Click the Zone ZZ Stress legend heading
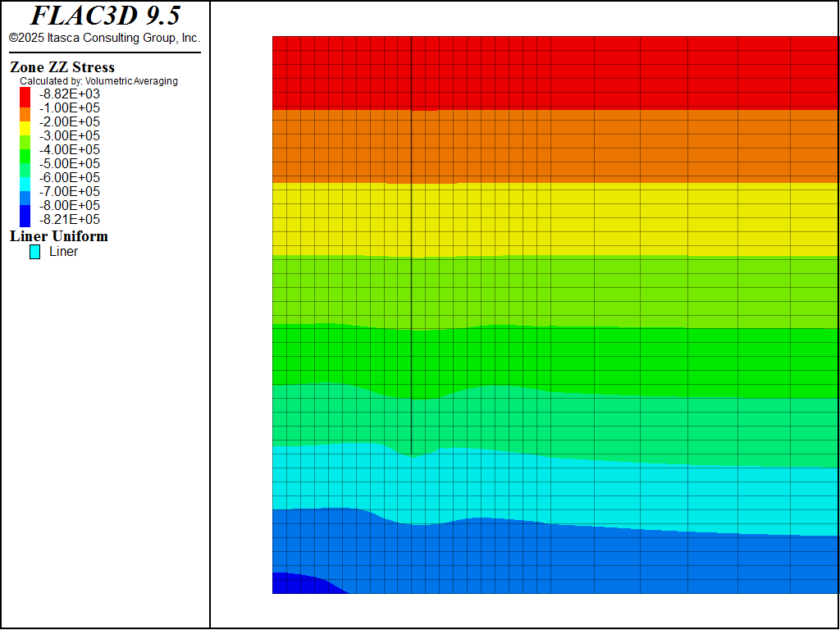Viewport: 840px width, 630px height. coord(62,67)
